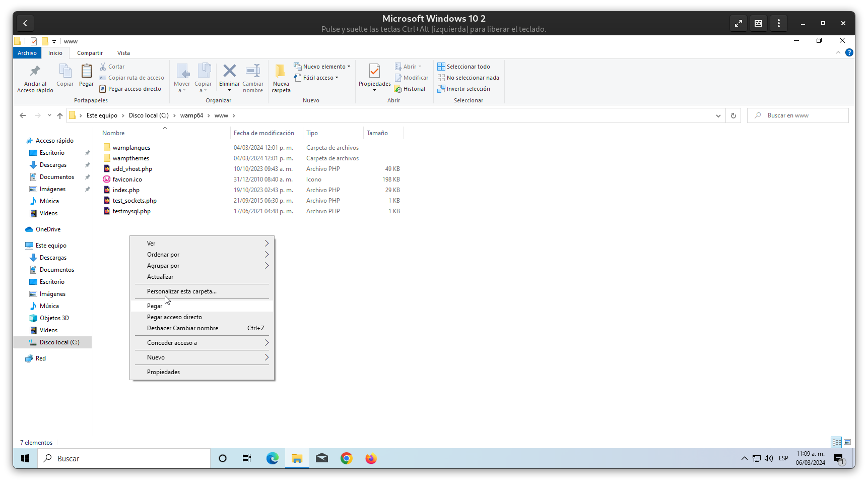Select Propiedades in the context menu
The width and height of the screenshot is (868, 483).
tap(163, 372)
